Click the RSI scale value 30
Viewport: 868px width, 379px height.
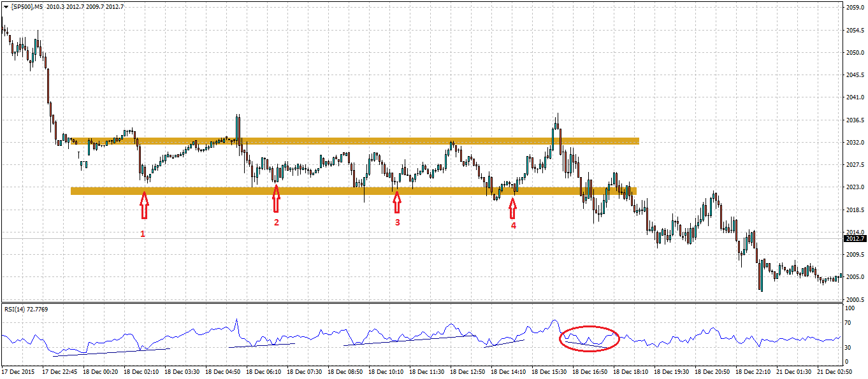849,347
